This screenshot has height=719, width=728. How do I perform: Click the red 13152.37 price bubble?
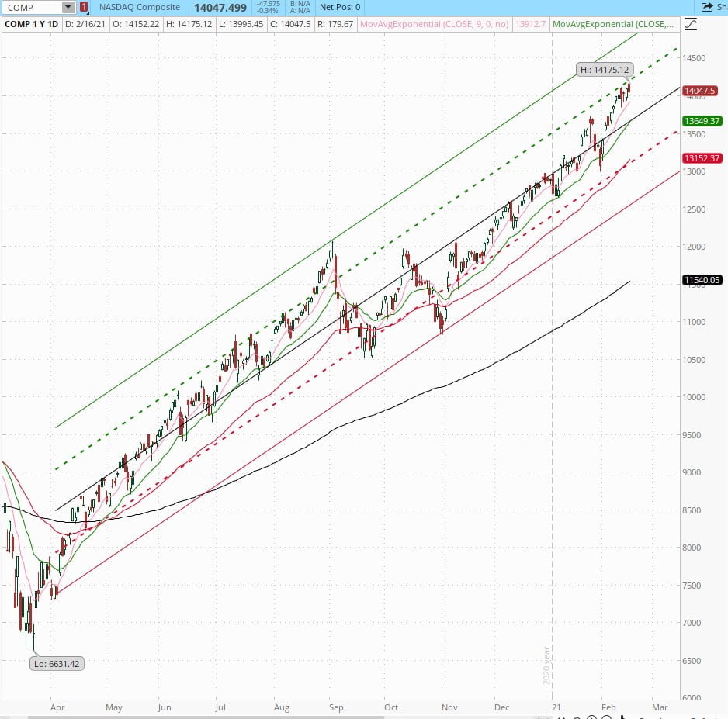coord(702,158)
